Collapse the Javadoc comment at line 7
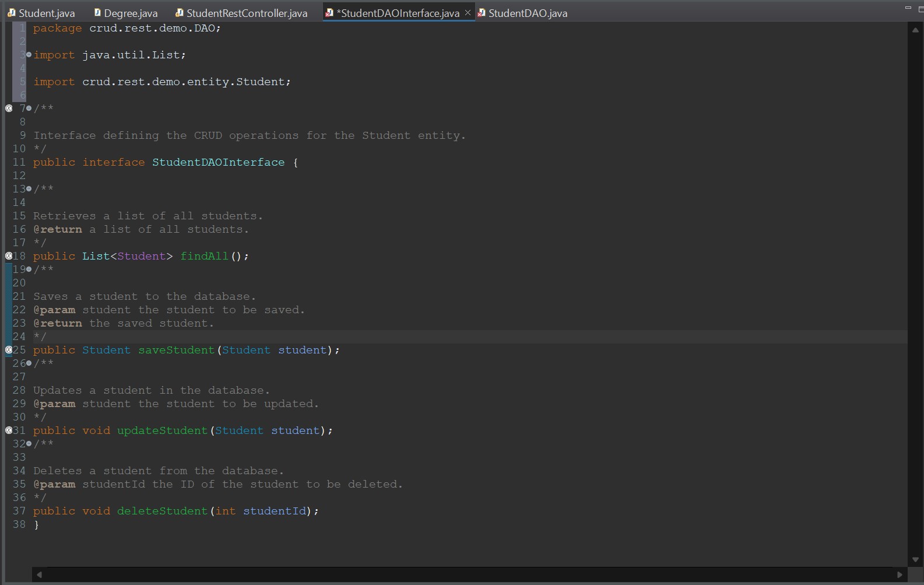Screen dimensions: 924x585 click(x=29, y=108)
